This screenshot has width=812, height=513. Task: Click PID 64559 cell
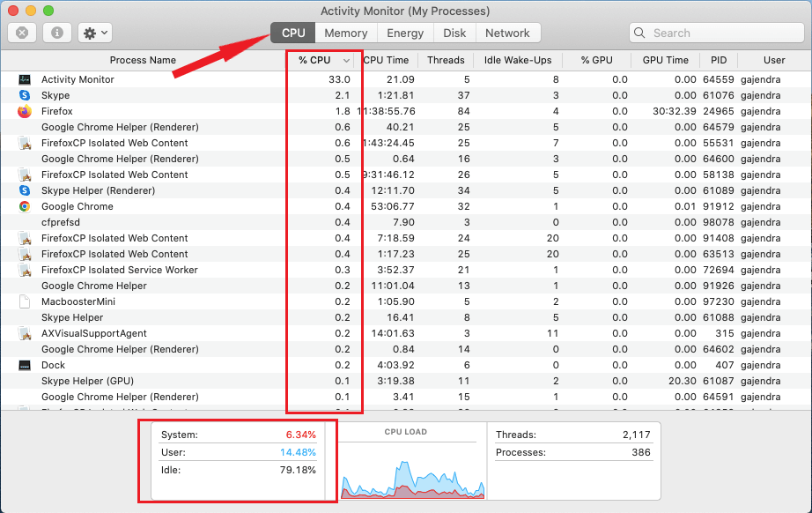[719, 79]
